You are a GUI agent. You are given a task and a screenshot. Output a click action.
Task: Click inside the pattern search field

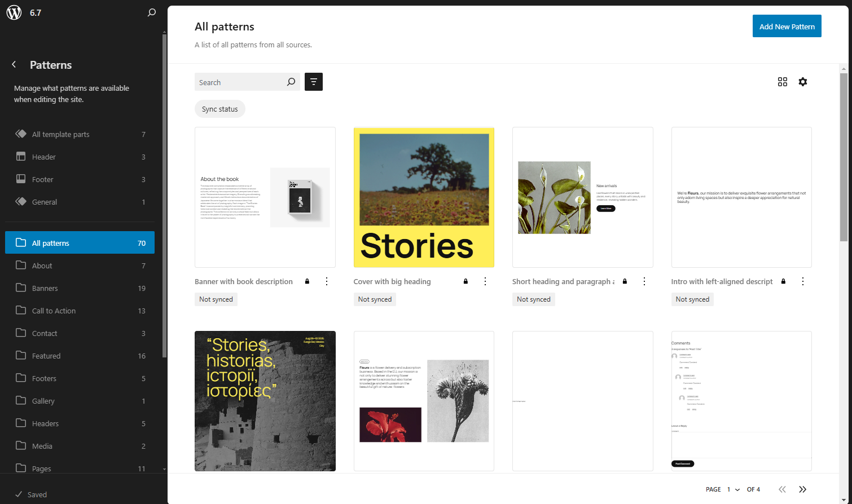click(x=243, y=82)
